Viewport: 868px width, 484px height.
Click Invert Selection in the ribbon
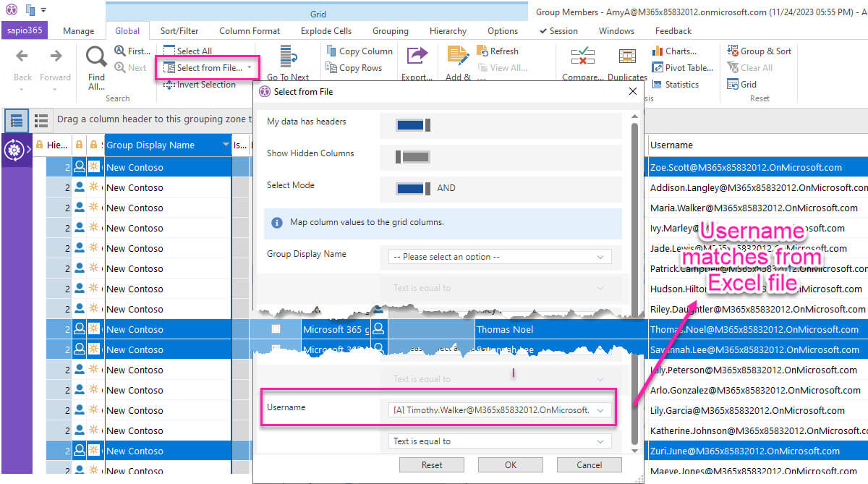[200, 85]
